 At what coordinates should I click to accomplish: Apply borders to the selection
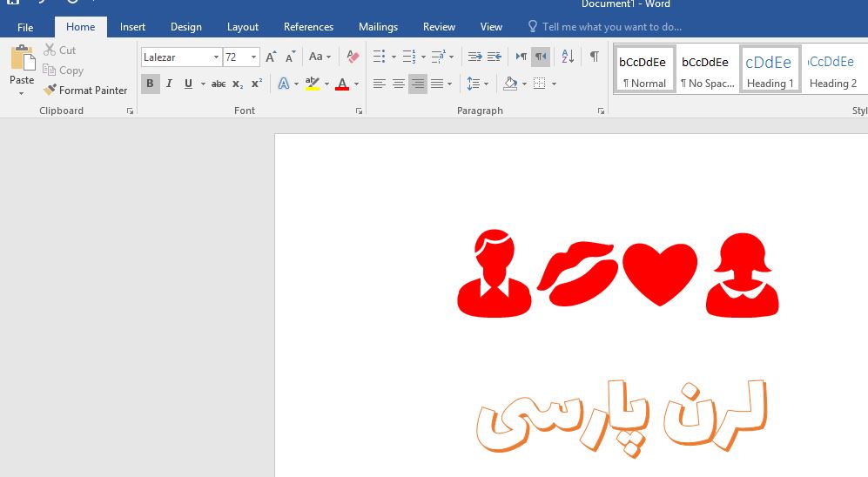point(539,84)
